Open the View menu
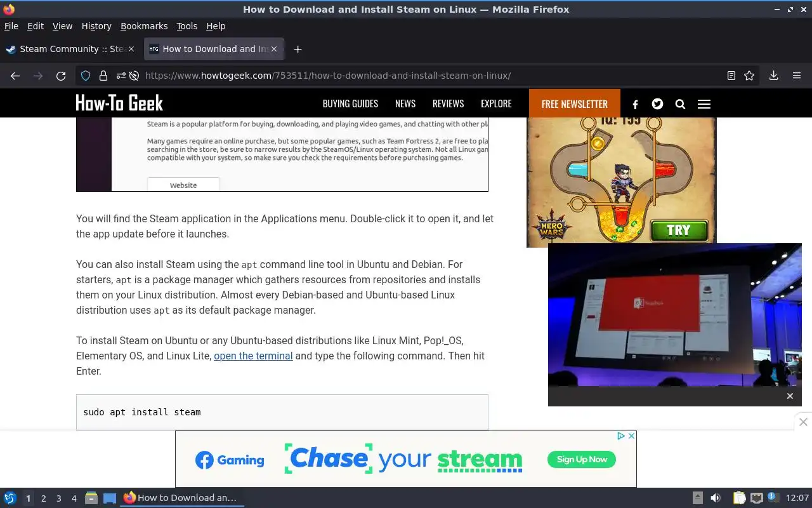812x508 pixels. (62, 26)
